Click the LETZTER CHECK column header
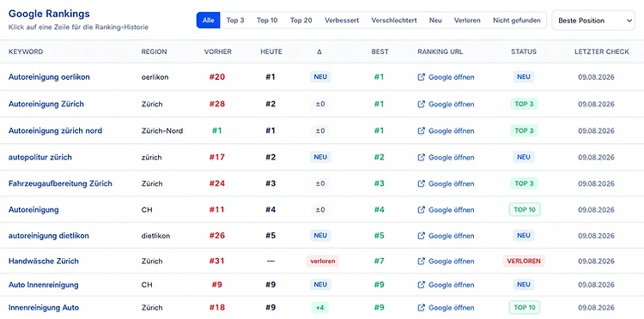Viewport: 644px width, 319px height. tap(602, 51)
